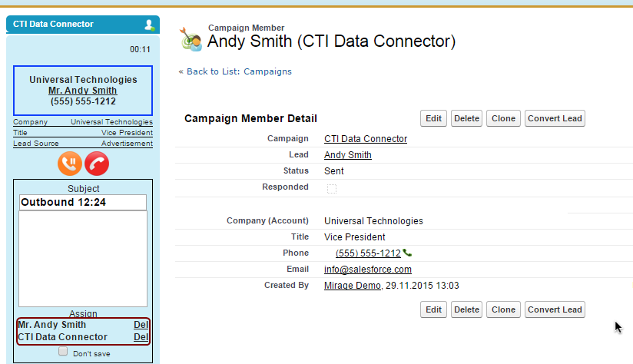
Task: Click Universal Technologies in Company (Account) row
Action: point(373,221)
